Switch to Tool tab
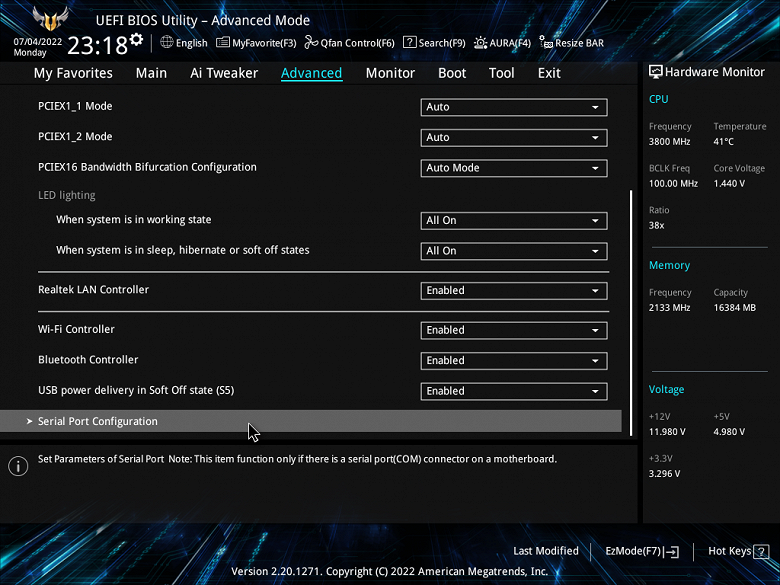Screen dimensions: 780x585 pyautogui.click(x=501, y=73)
